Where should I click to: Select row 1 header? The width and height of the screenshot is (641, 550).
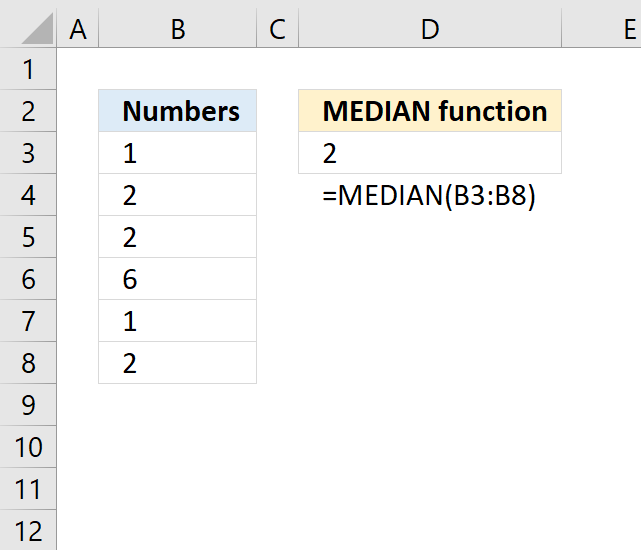point(28,69)
